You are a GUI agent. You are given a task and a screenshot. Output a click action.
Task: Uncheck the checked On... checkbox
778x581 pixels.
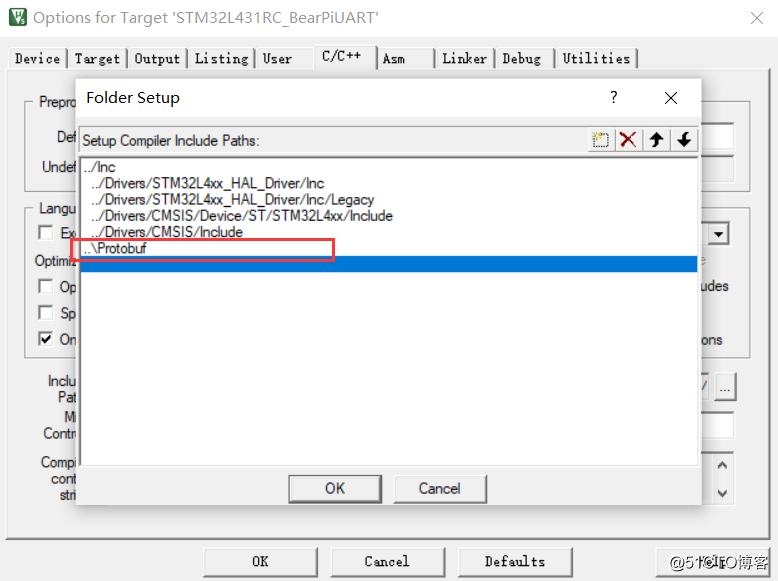[46, 339]
